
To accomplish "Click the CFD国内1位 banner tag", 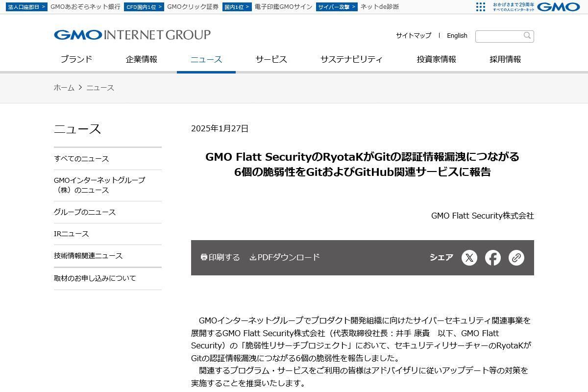I will tap(144, 7).
